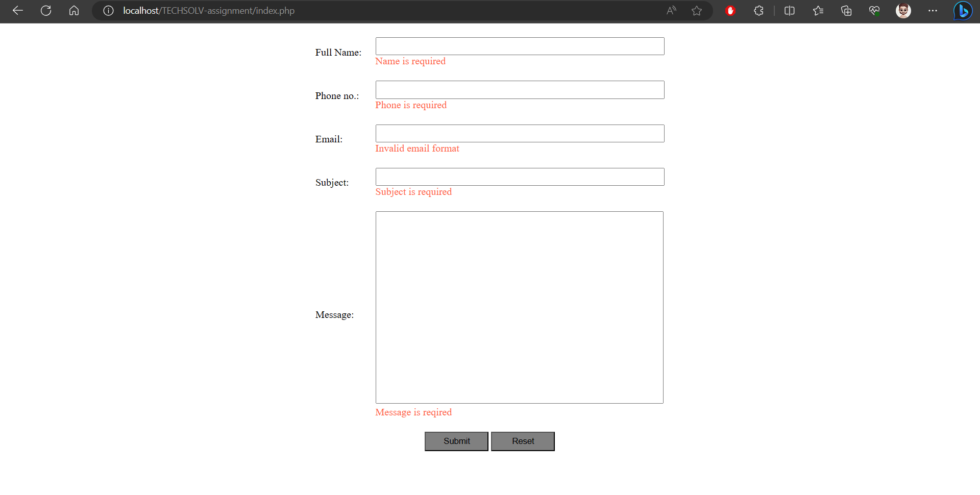This screenshot has width=980, height=495.
Task: Open the ad blocker extension
Action: point(730,11)
